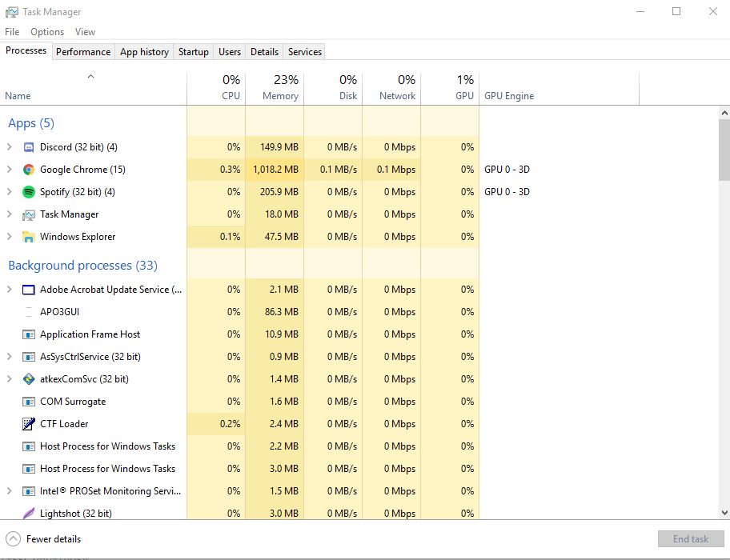
Task: Click the atkexComSvc process icon
Action: [x=29, y=379]
